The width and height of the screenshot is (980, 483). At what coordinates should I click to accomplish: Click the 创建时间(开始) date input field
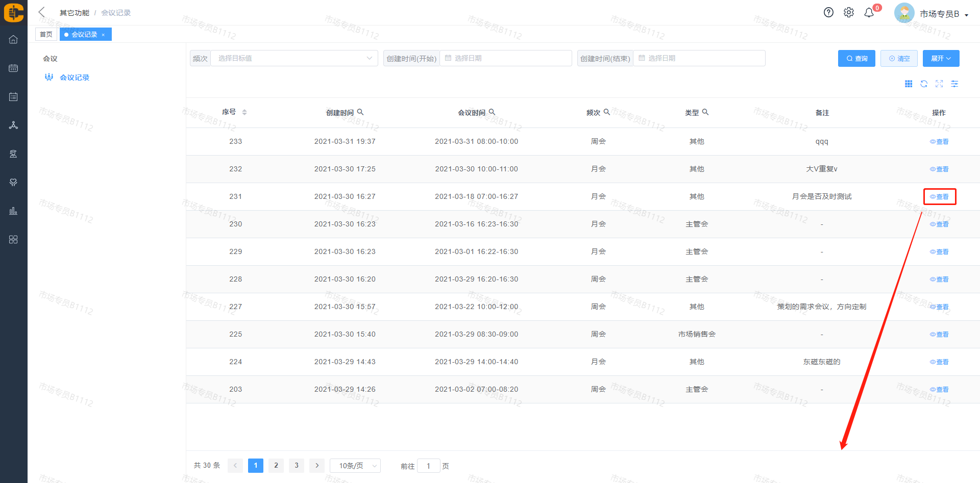pyautogui.click(x=505, y=59)
